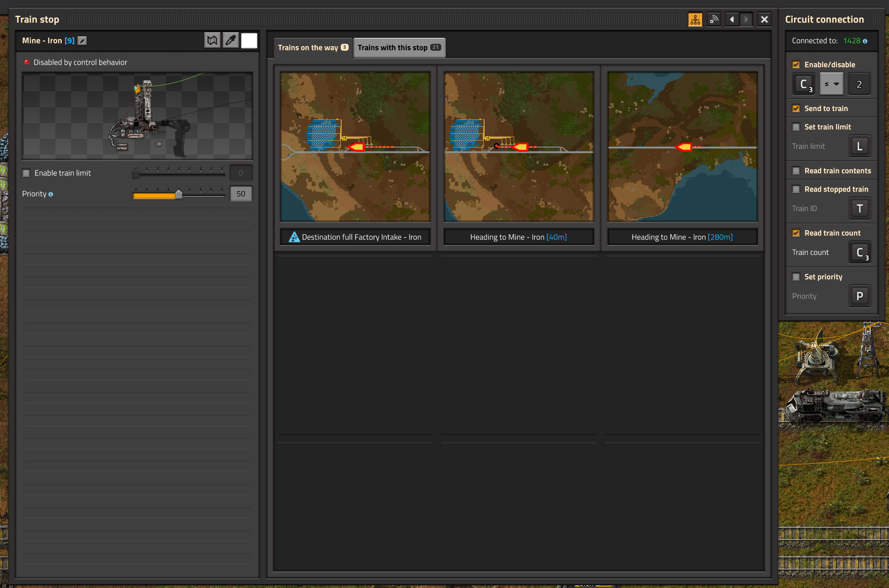Switch to Trains on the way tab

(313, 48)
